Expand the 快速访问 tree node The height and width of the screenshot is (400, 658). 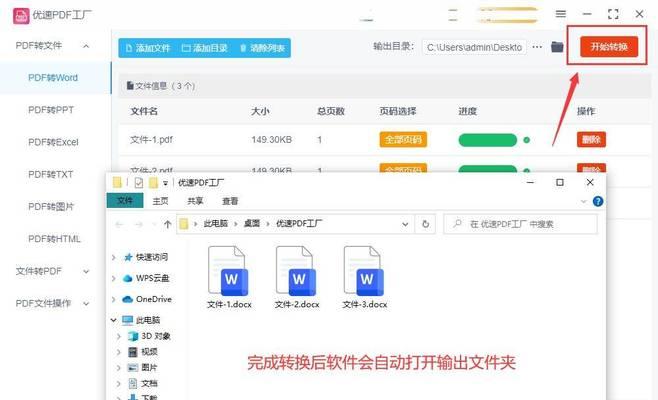click(113, 257)
